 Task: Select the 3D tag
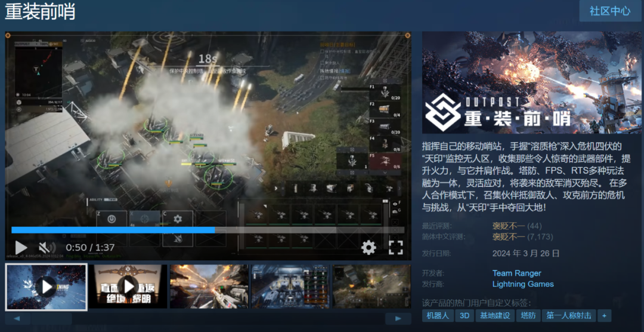[x=465, y=315]
